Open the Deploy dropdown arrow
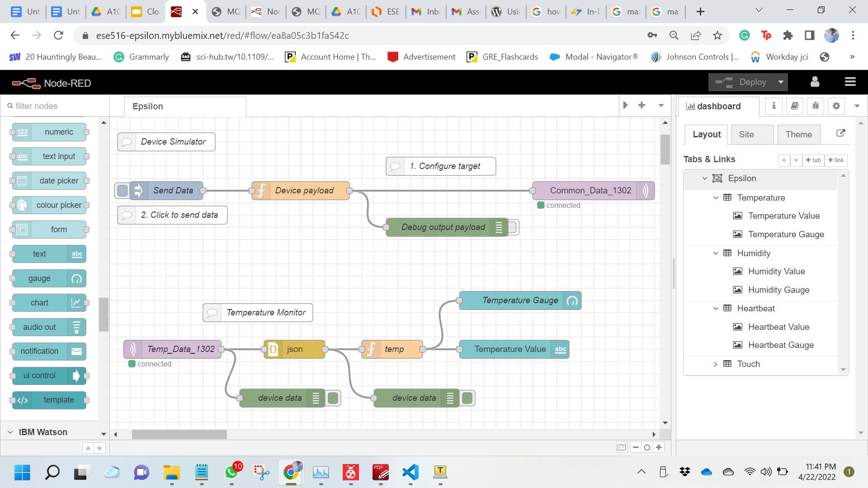868x488 pixels. [781, 82]
